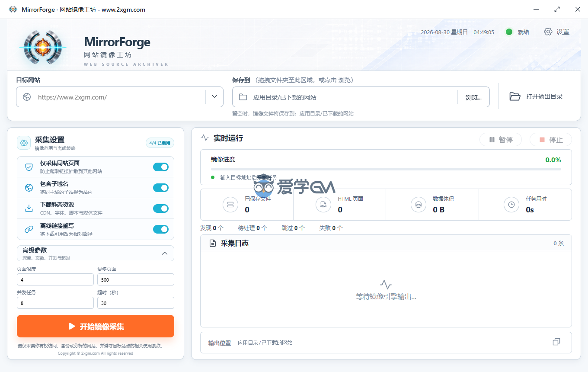This screenshot has height=372, width=588.
Task: Focus the 超时（秒） input field
Action: [x=136, y=303]
